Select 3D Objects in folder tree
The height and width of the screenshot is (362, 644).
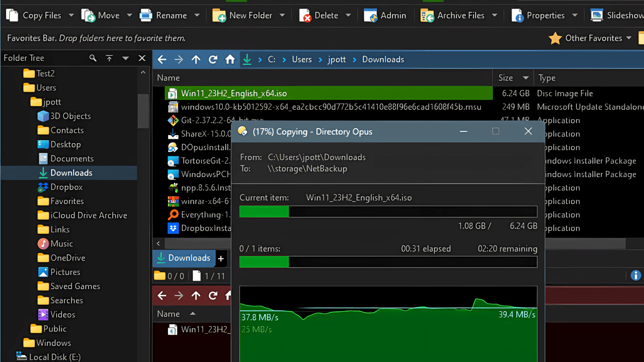pos(64,116)
